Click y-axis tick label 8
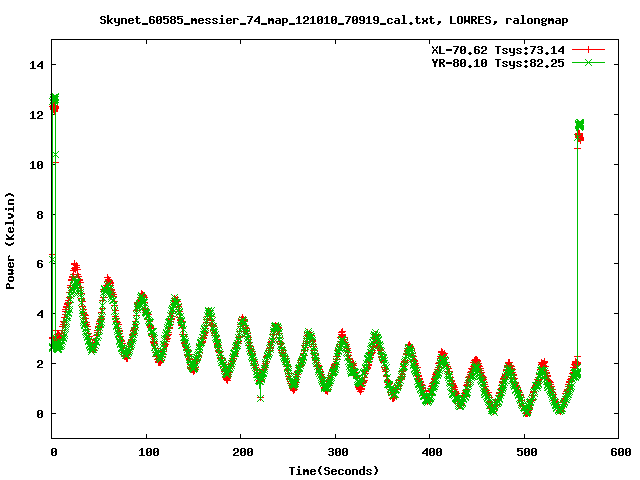 (x=40, y=215)
